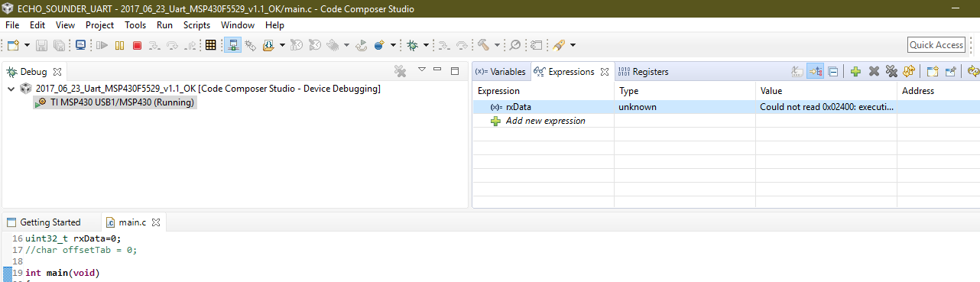The image size is (980, 282).
Task: Click the Save icon in toolbar
Action: [x=42, y=45]
